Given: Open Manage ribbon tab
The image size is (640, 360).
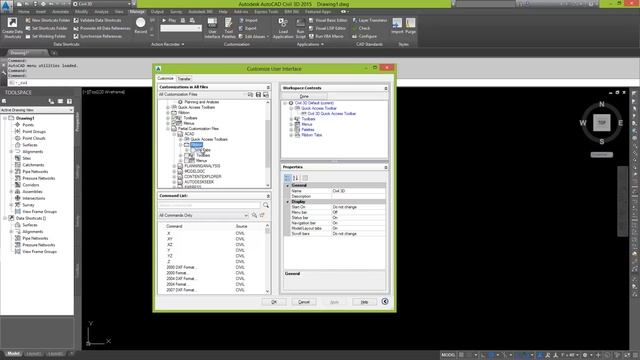Looking at the screenshot, I should click(137, 11).
